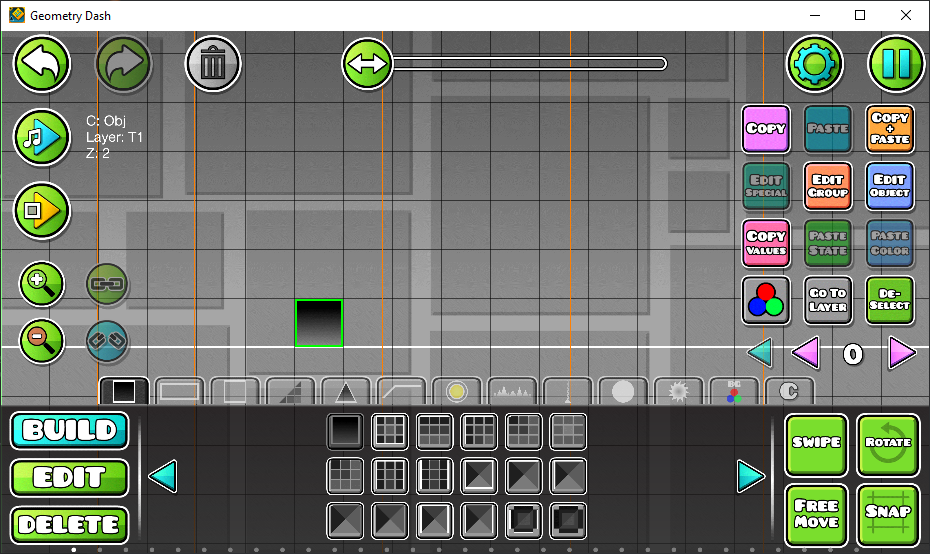Zoom out with the minus magnifier
Image resolution: width=930 pixels, height=554 pixels.
click(42, 341)
